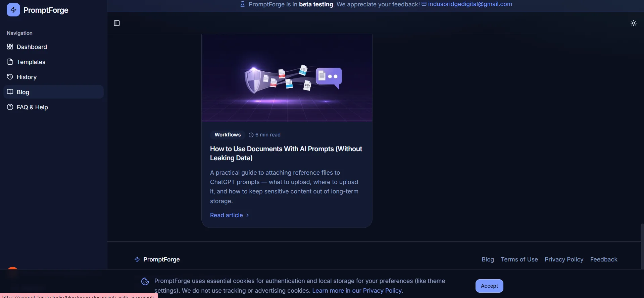Open the Terms of Use link

519,259
